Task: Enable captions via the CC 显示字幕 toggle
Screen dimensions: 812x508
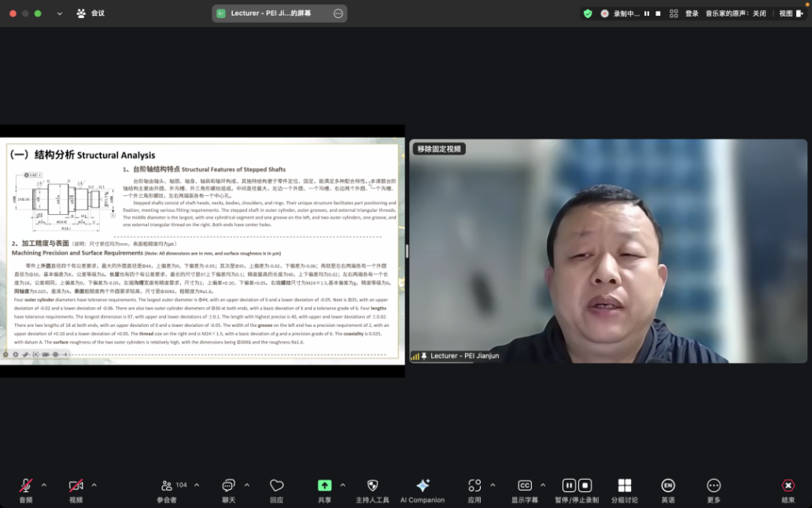Action: click(524, 487)
